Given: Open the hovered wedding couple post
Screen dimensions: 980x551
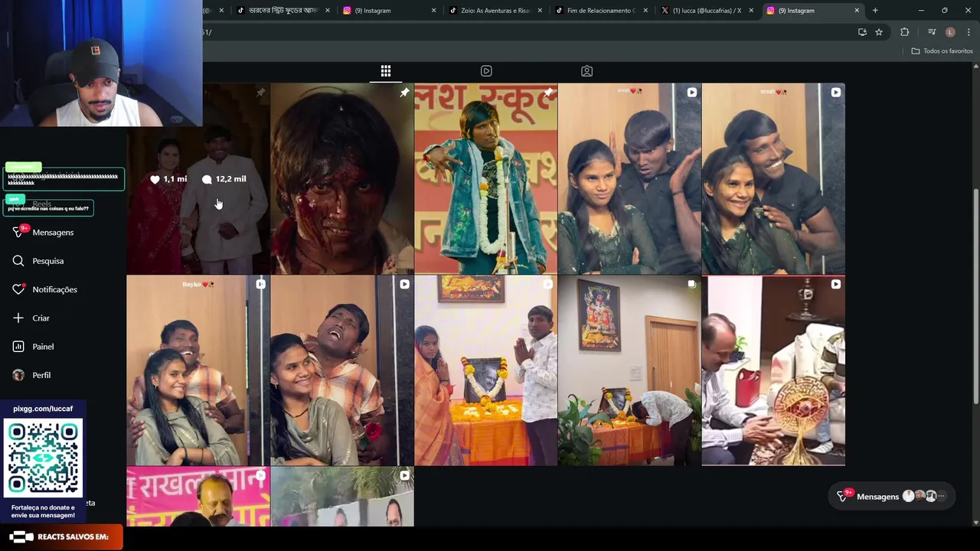Looking at the screenshot, I should click(x=198, y=178).
